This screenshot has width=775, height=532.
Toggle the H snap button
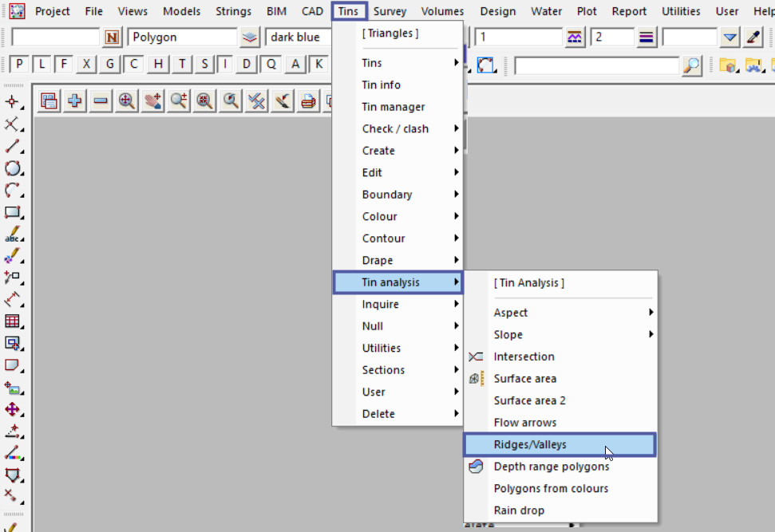tap(160, 65)
